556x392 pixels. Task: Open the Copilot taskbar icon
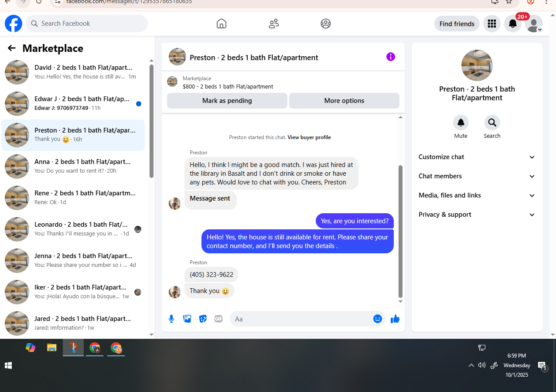(31, 348)
